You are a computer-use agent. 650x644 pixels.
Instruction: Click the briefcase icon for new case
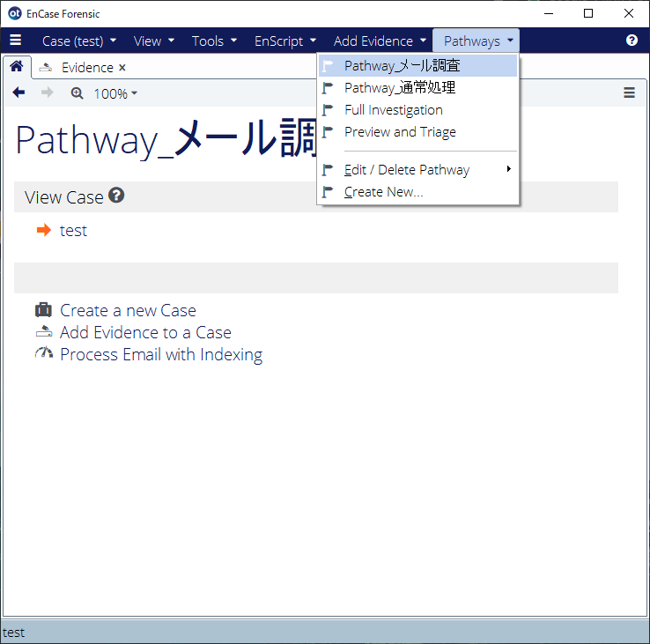[43, 310]
